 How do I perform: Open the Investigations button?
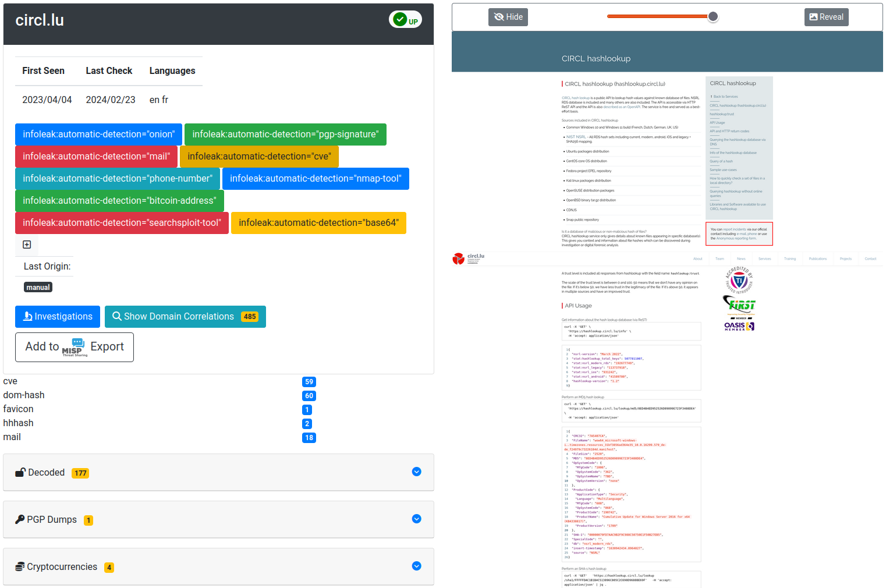click(x=58, y=317)
